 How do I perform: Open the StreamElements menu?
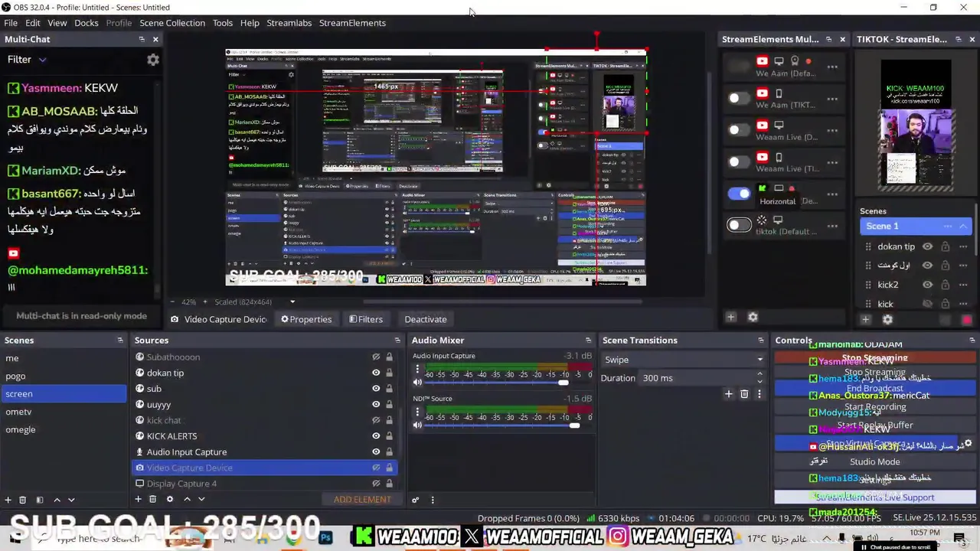[x=352, y=23]
